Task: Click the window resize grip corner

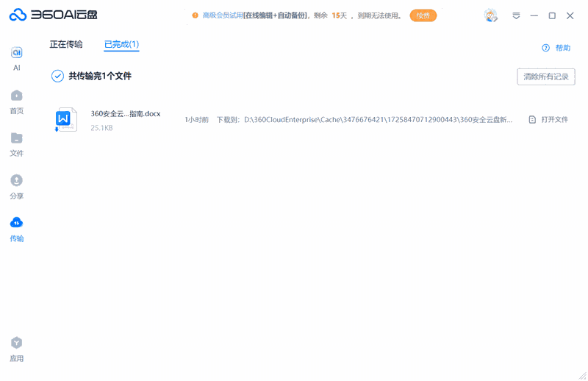Action: pos(582,375)
